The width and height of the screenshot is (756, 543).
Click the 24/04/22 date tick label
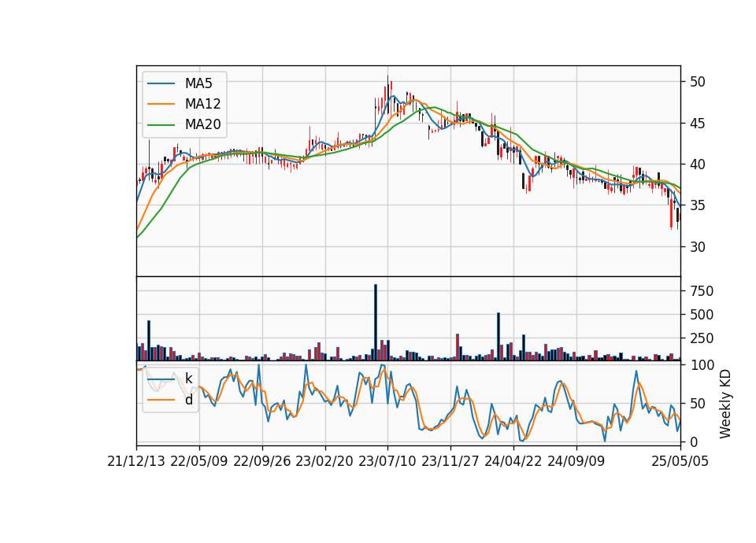513,461
